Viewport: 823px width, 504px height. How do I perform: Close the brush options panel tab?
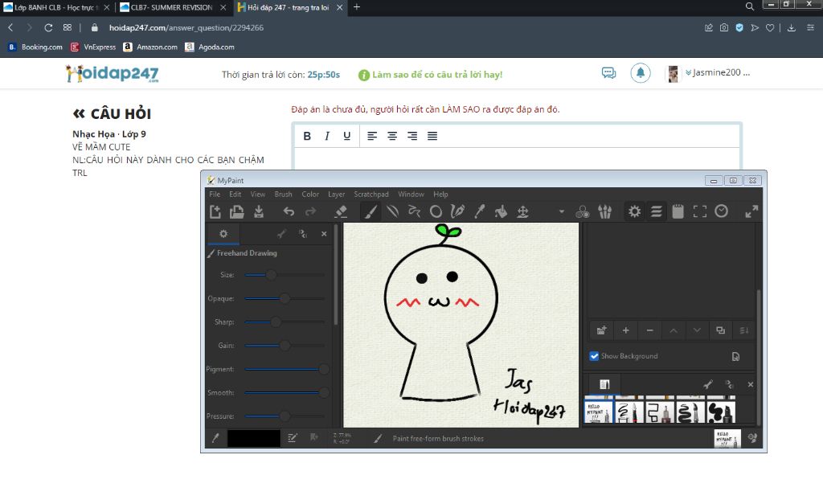point(324,234)
